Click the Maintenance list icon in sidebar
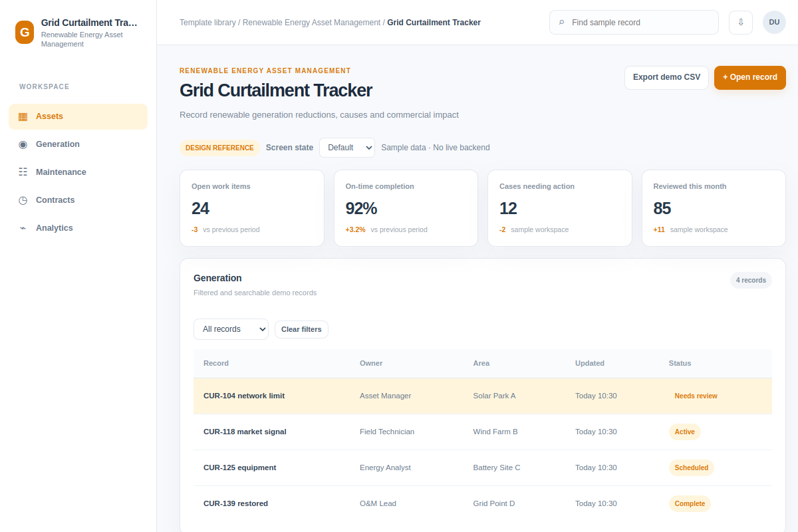This screenshot has height=532, width=798. click(x=23, y=172)
